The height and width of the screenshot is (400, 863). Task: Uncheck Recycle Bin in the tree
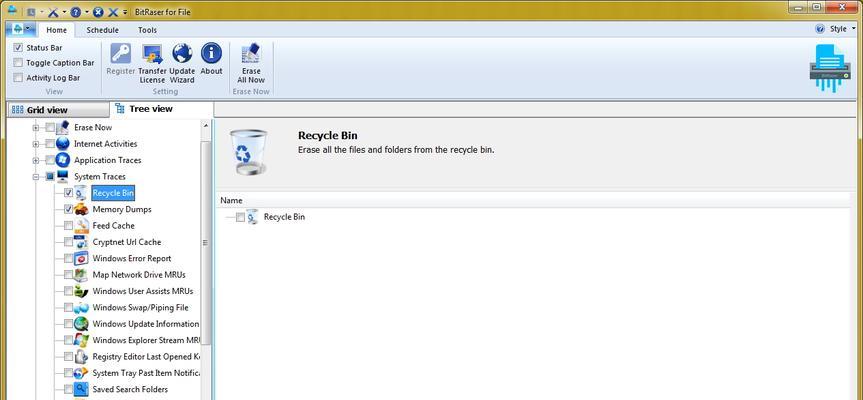pyautogui.click(x=68, y=193)
